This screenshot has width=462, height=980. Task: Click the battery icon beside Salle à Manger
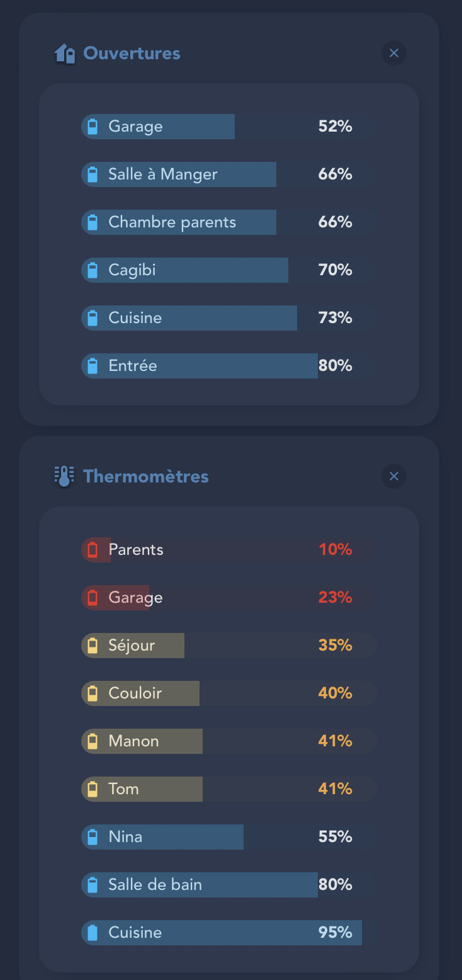93,174
